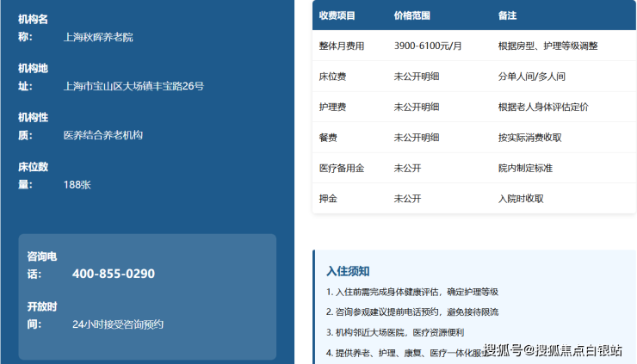Select the text 医养结合养老机构
Viewport: 637px width, 364px height.
[x=103, y=135]
